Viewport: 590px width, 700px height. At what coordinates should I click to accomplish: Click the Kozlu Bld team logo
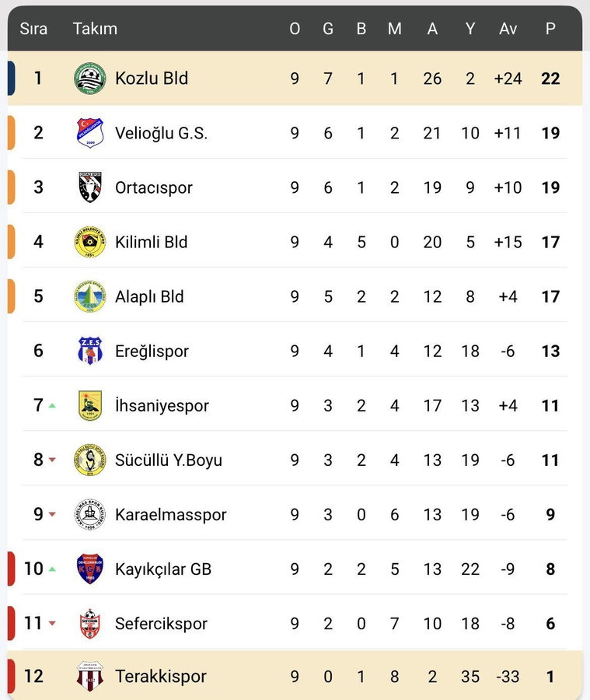(89, 79)
